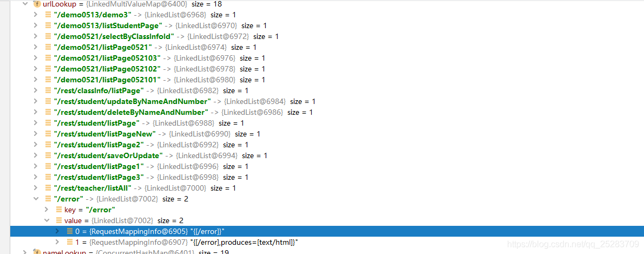Screen dimensions: 644x254
Task: Click the entry icon for "/demo0521/selectByClassInfoId"
Action: (48, 37)
